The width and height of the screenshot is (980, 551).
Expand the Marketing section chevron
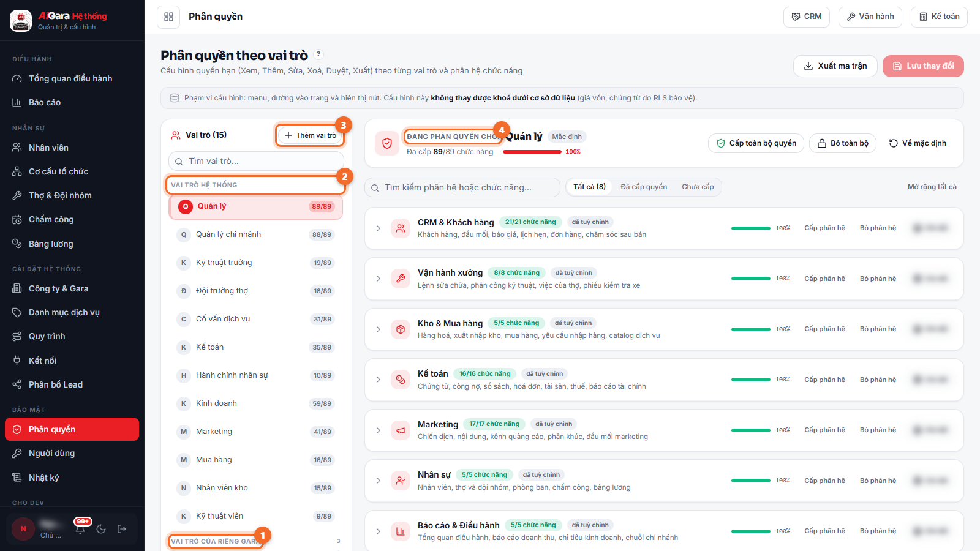point(379,430)
